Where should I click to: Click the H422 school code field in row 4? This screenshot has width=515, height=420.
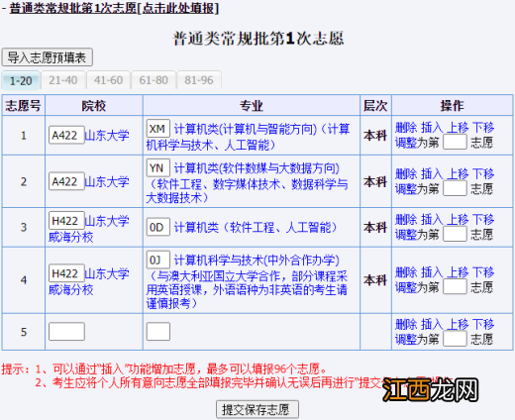(x=66, y=273)
